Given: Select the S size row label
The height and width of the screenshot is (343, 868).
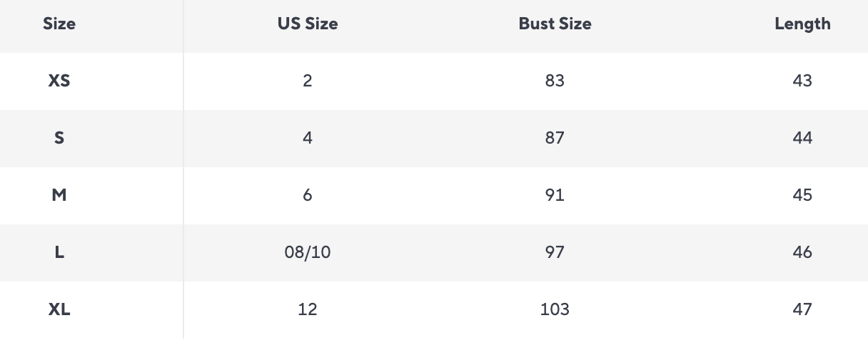Looking at the screenshot, I should click(59, 138).
